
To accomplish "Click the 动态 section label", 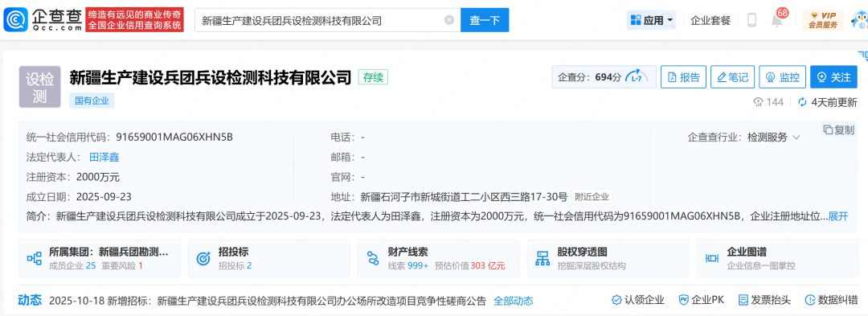I will coord(30,301).
